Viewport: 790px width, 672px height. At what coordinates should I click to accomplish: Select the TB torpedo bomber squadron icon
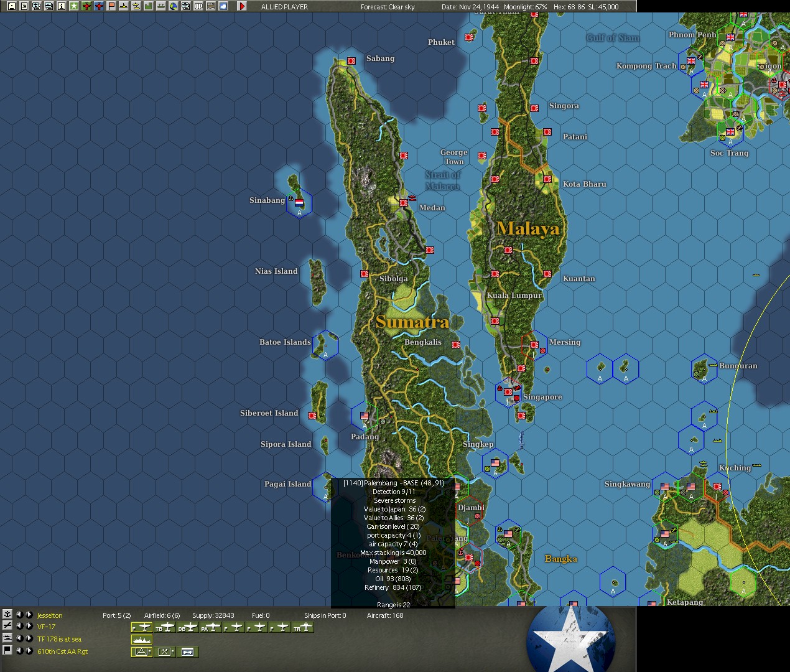165,628
